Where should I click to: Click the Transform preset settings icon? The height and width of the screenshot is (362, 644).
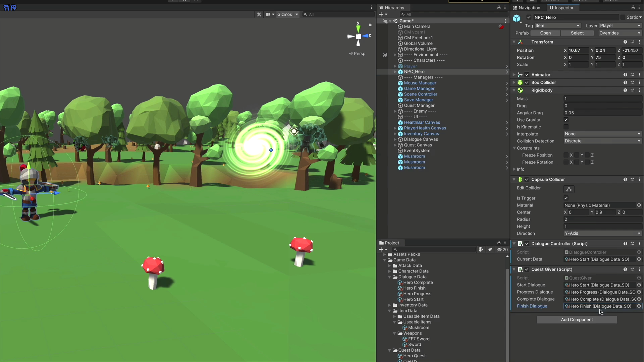click(632, 42)
